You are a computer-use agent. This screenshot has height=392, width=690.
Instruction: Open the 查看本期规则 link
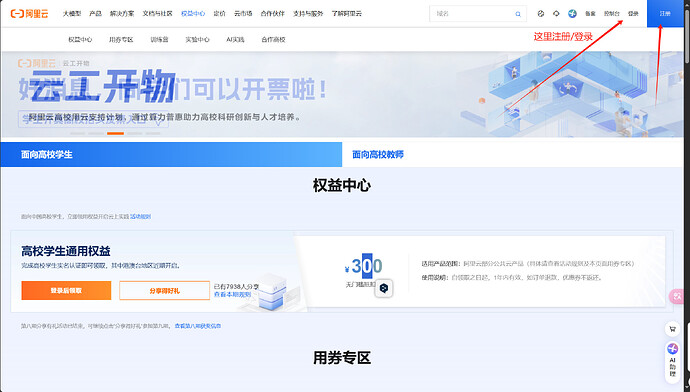point(232,294)
